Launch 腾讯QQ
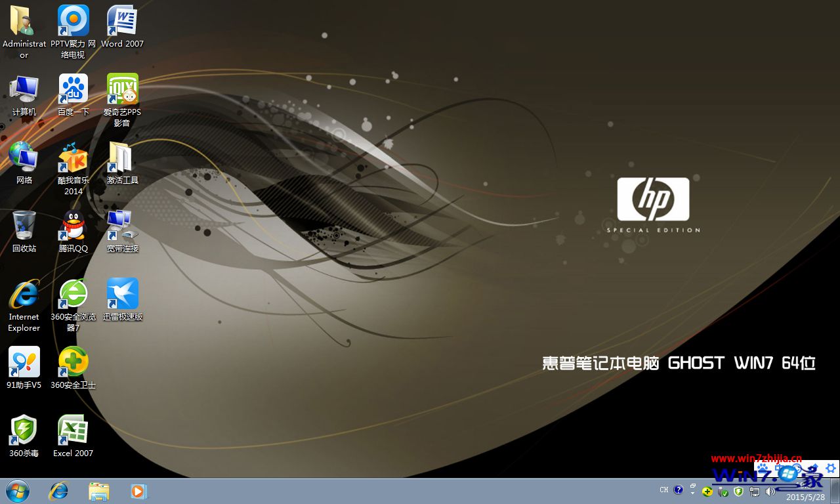 click(x=73, y=223)
